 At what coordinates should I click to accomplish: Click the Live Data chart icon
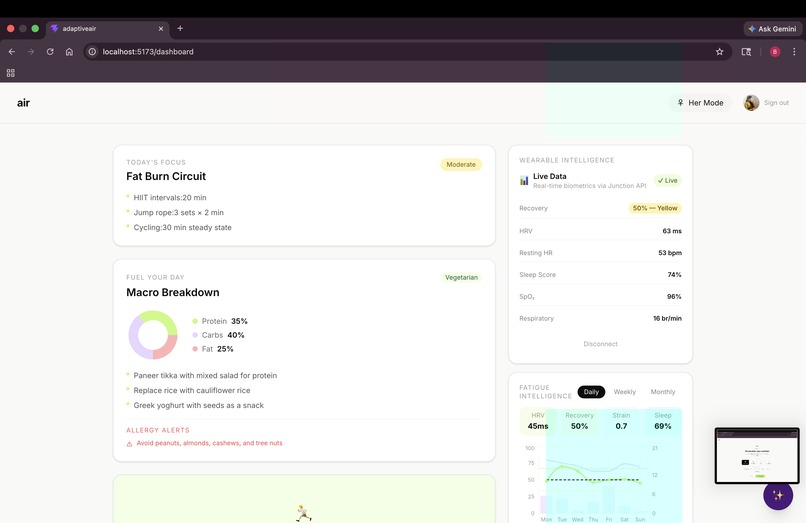[524, 181]
